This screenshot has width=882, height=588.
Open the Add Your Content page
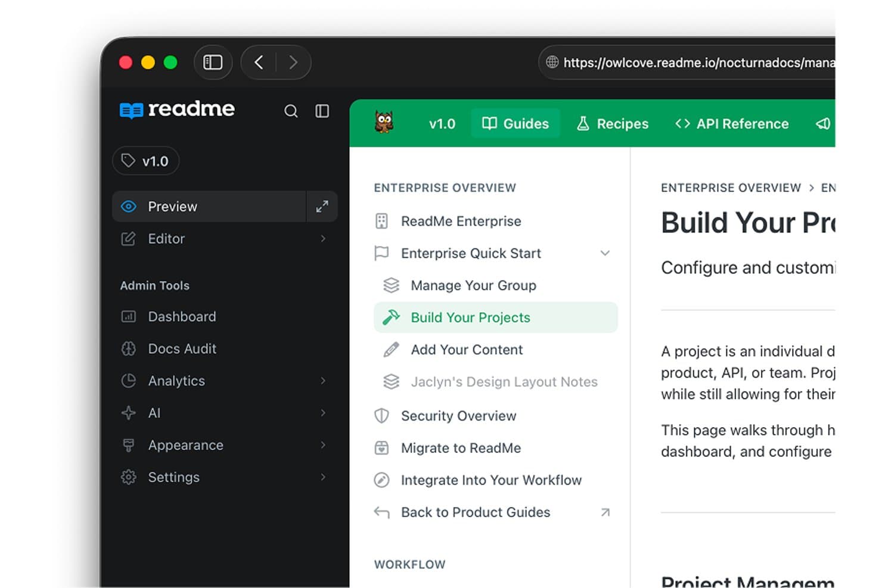click(x=467, y=350)
